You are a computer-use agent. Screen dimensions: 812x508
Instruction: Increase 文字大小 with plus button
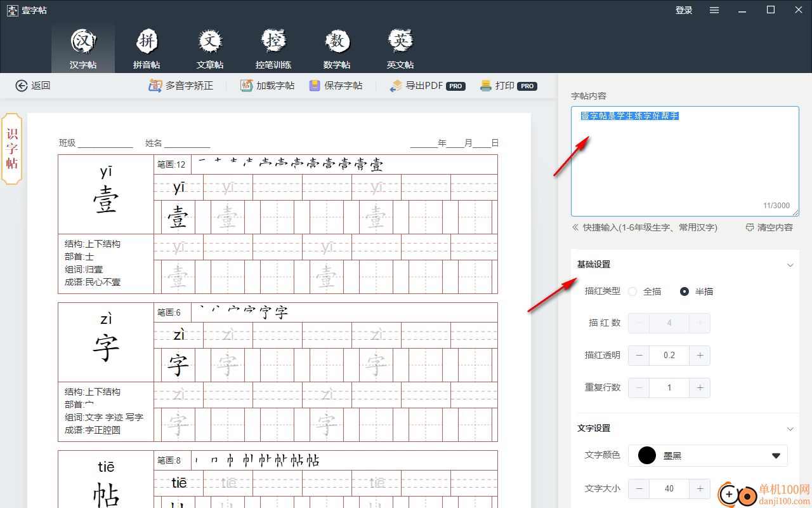(x=700, y=489)
